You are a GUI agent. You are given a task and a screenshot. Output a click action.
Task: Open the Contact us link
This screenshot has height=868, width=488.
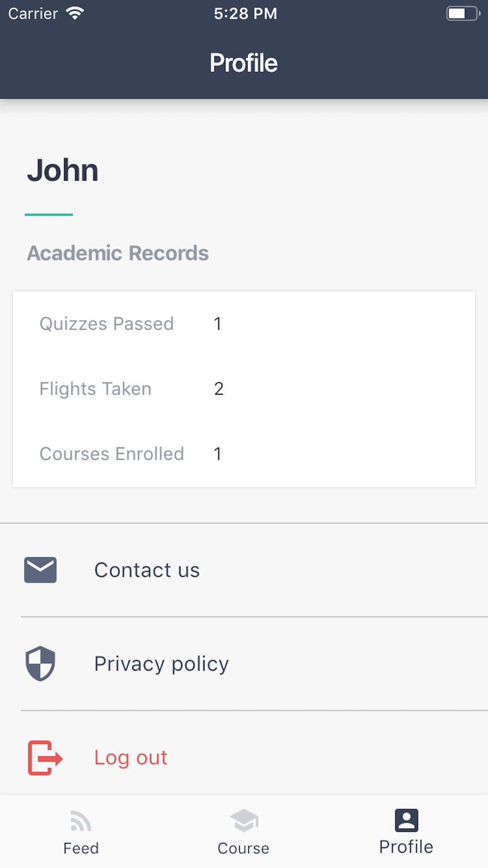[x=147, y=570]
